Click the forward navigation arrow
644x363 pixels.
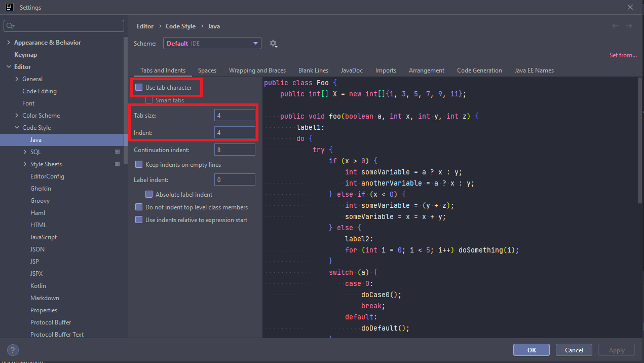[x=629, y=26]
